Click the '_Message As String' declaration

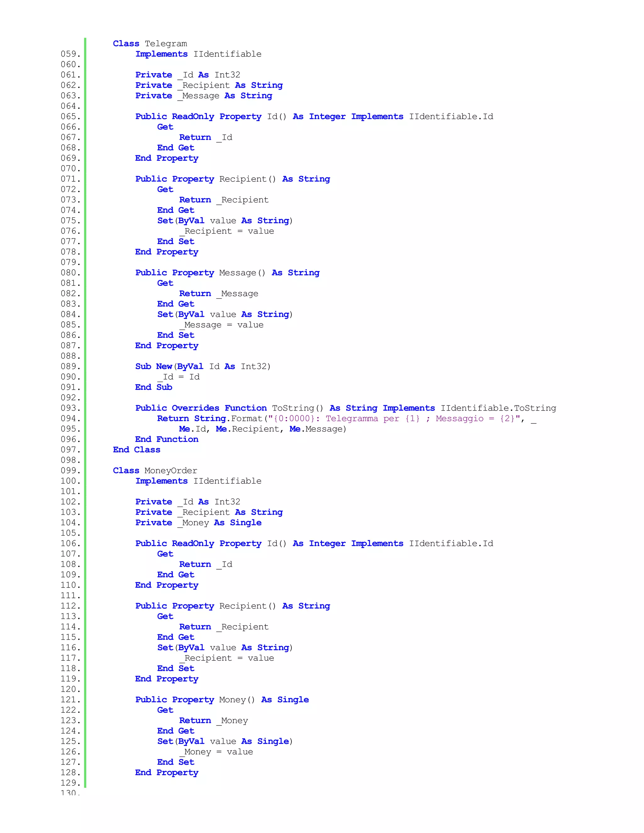225,96
